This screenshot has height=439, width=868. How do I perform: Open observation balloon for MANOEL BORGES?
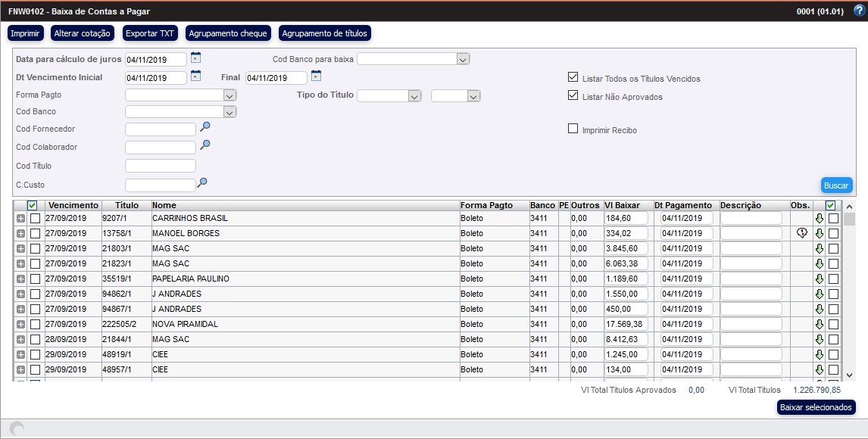(801, 233)
